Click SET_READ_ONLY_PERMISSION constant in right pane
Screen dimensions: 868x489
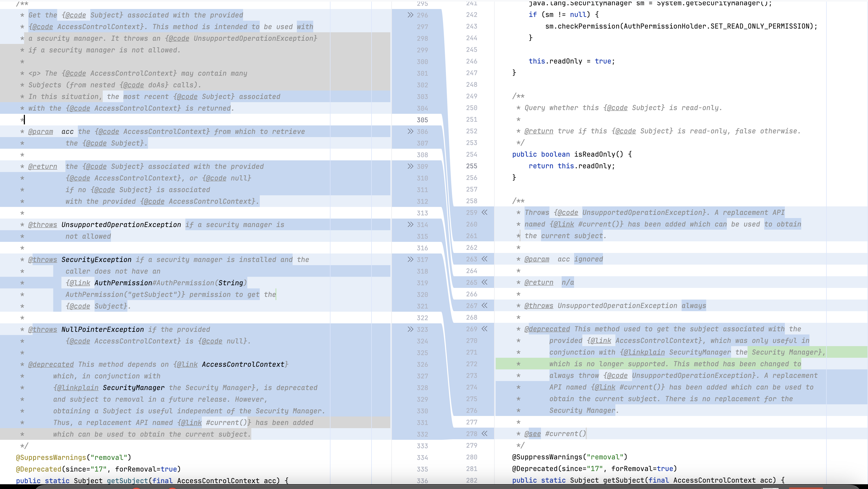(759, 26)
